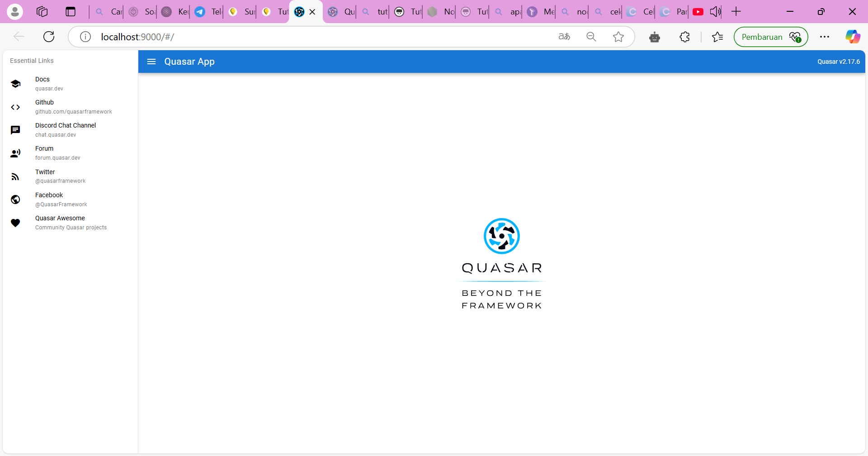Click the Quasar logo image
The width and height of the screenshot is (868, 456).
pos(502,264)
